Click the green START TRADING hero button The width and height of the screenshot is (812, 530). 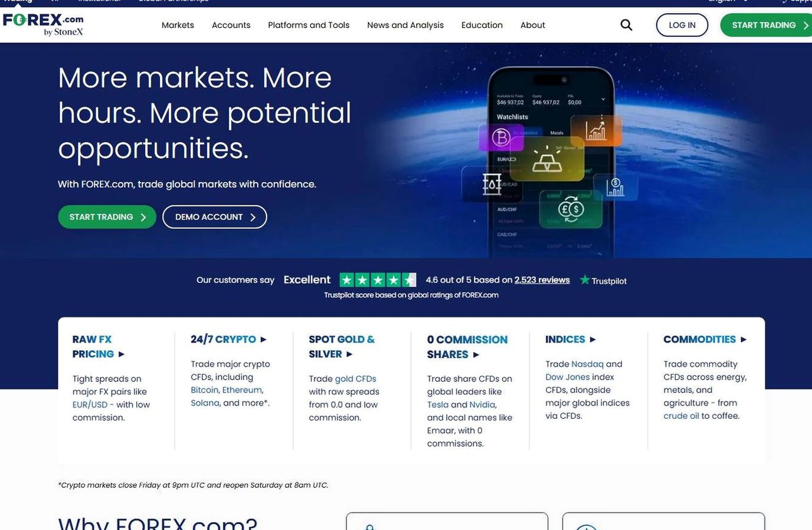[x=107, y=217]
